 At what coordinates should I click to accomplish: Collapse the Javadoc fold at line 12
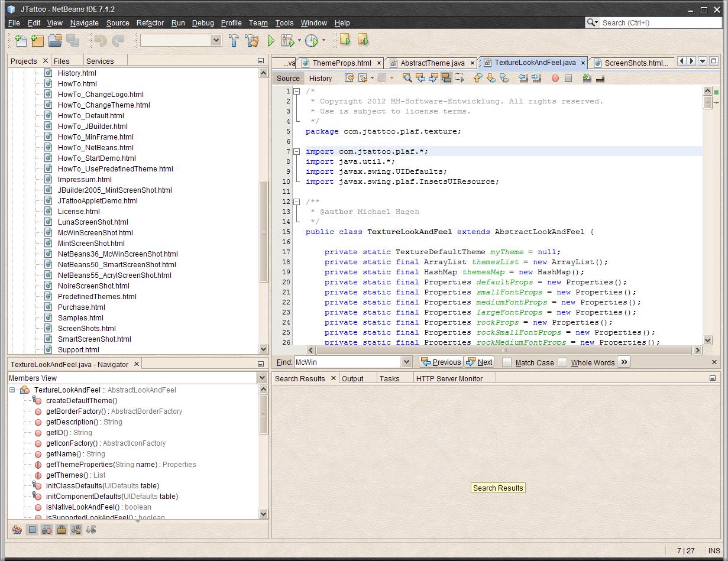[297, 202]
